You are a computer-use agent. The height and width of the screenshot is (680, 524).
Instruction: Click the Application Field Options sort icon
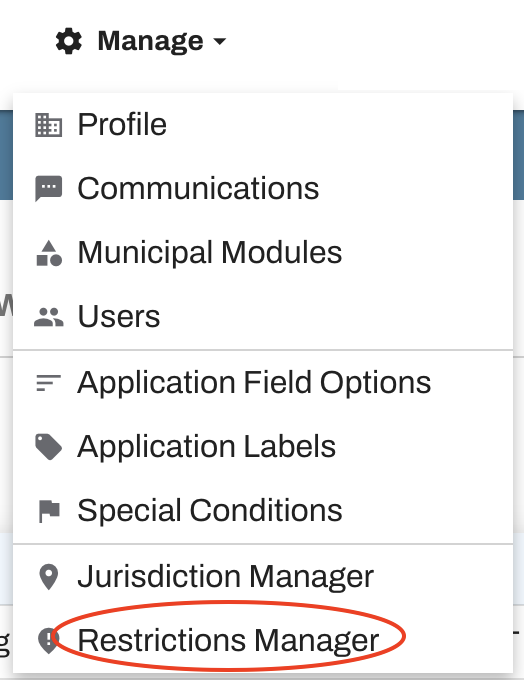click(49, 383)
